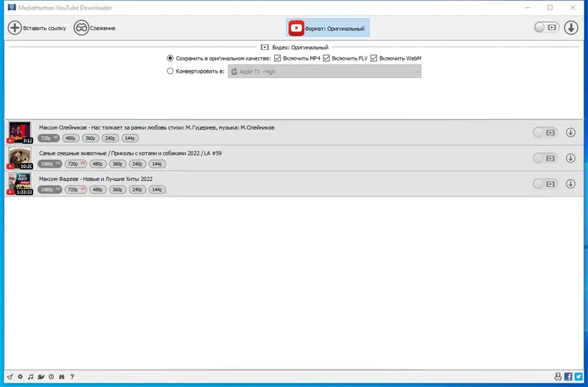Select 720p quality for Максим Олейников video
The width and height of the screenshot is (588, 387).
coord(49,138)
